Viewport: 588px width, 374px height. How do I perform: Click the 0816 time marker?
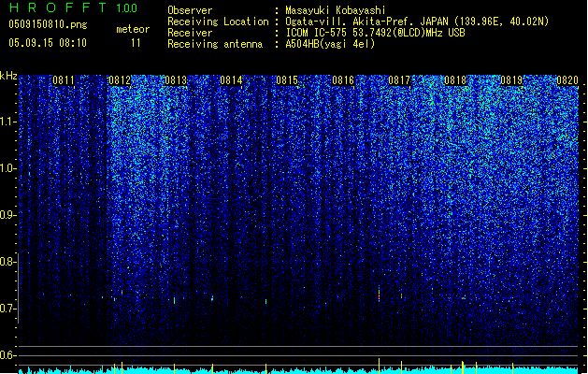[343, 80]
